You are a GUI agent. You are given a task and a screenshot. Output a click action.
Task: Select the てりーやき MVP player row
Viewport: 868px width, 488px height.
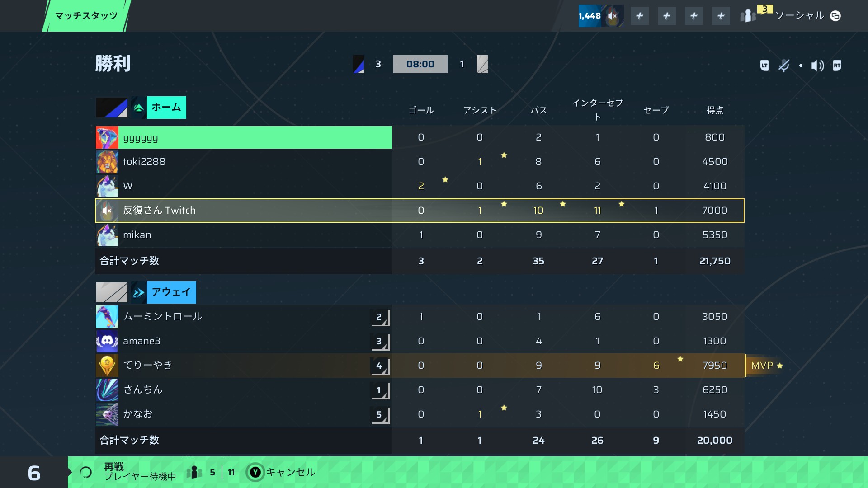pos(420,366)
